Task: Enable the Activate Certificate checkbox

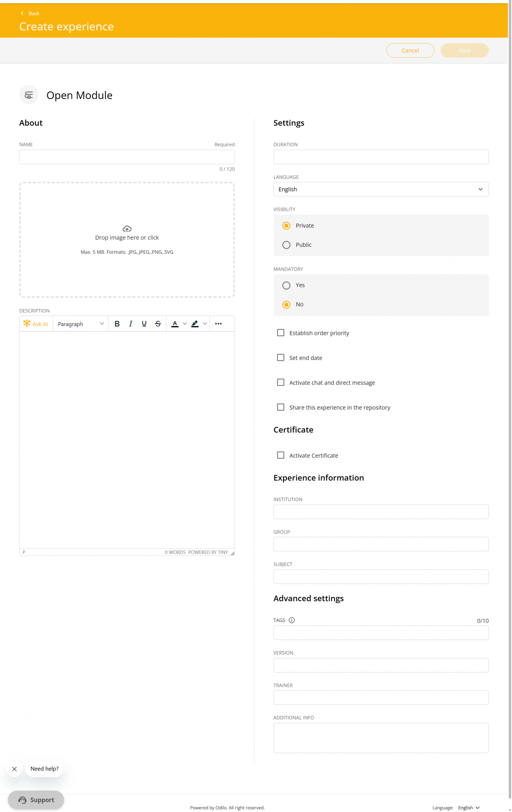Action: click(x=281, y=455)
